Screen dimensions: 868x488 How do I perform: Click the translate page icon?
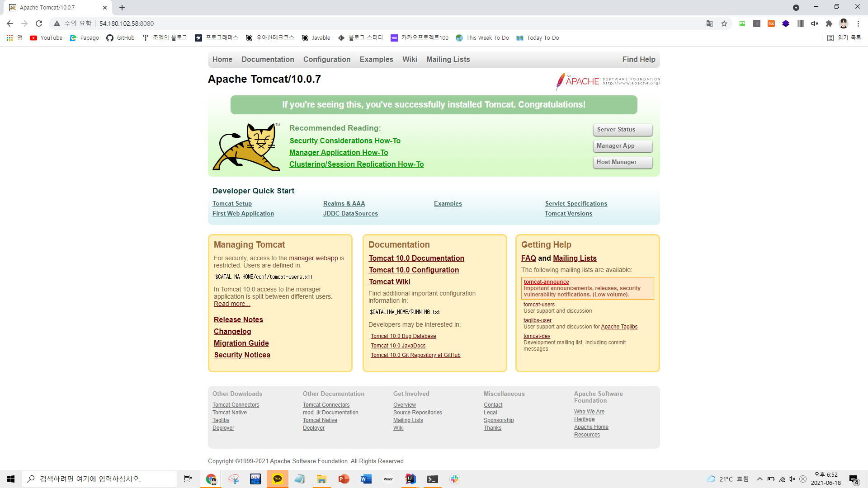pos(710,23)
